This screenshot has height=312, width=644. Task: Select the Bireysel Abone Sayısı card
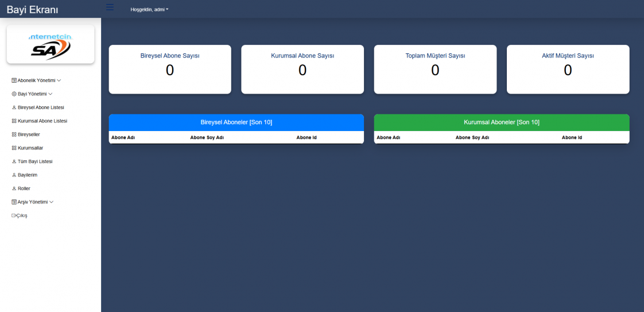[170, 69]
